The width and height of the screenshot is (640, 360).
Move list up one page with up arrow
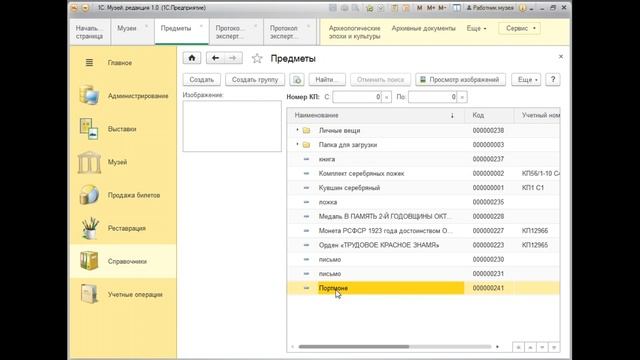(x=530, y=347)
